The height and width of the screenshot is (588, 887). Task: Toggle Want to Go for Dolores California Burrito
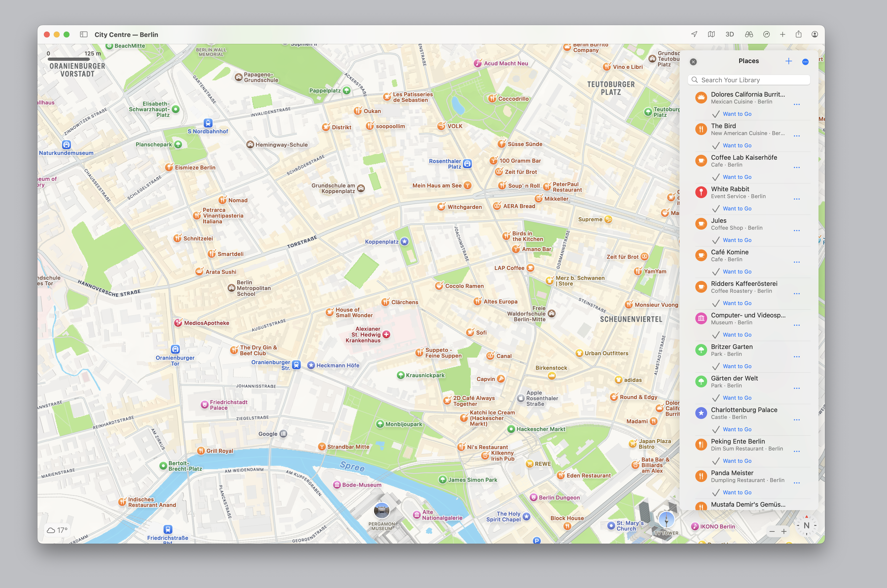pos(732,114)
